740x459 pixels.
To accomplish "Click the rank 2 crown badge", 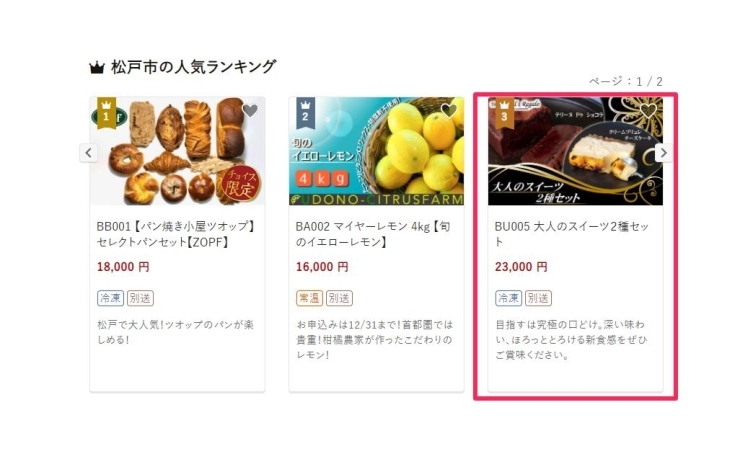I will tap(305, 113).
